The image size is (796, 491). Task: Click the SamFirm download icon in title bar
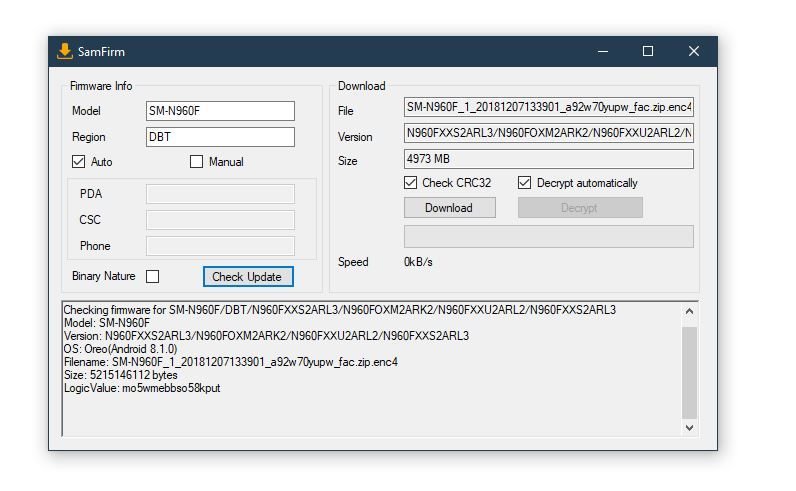(x=64, y=51)
